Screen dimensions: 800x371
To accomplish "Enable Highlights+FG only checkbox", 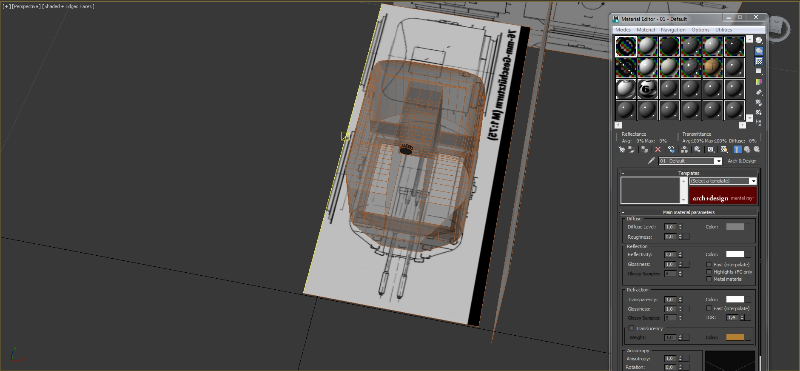I will (x=709, y=272).
